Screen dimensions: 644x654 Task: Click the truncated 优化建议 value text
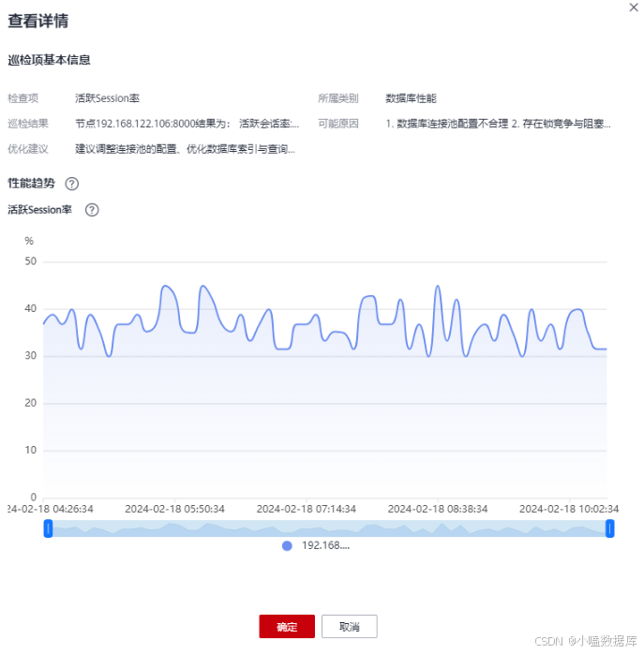[x=185, y=149]
